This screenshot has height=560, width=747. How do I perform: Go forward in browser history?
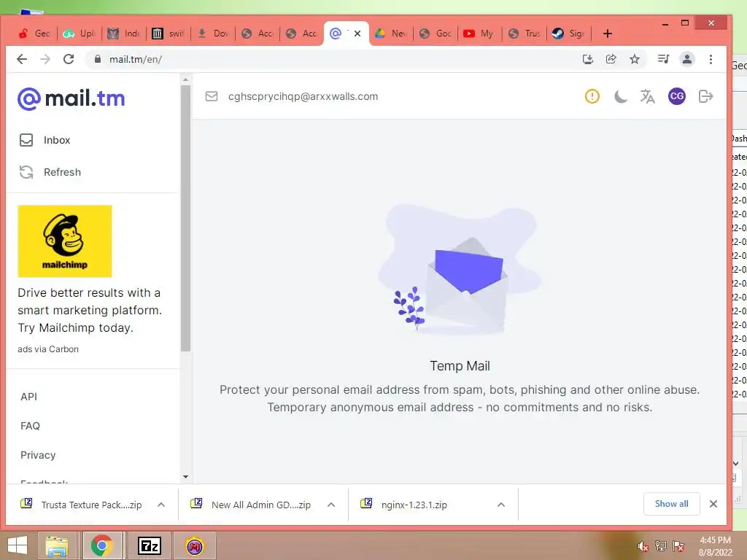point(45,59)
